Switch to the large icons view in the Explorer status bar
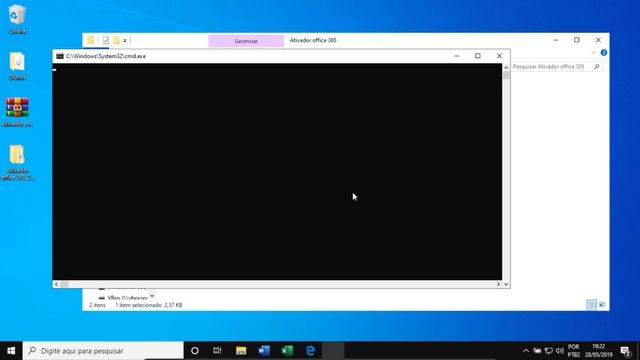Screen dimensions: 640x360 click(602, 304)
